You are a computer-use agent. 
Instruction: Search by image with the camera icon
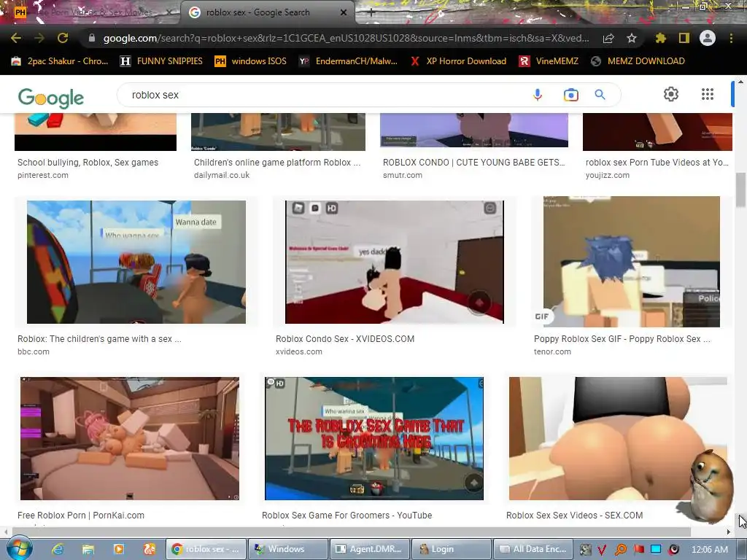point(570,95)
